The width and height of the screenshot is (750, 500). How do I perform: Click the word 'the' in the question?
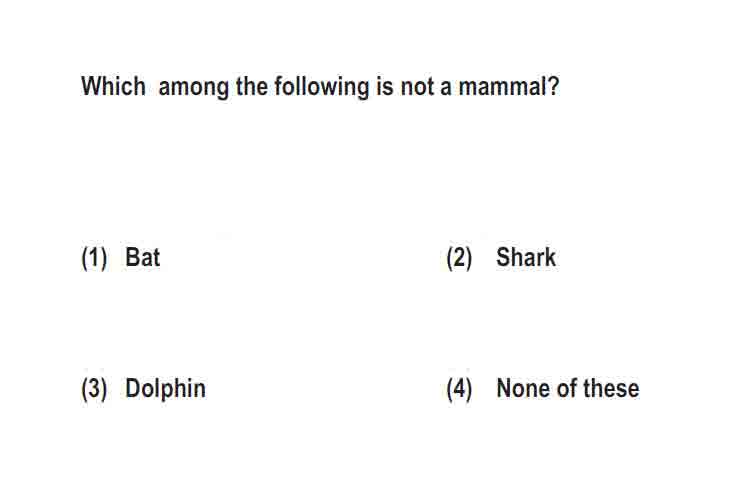pyautogui.click(x=252, y=87)
